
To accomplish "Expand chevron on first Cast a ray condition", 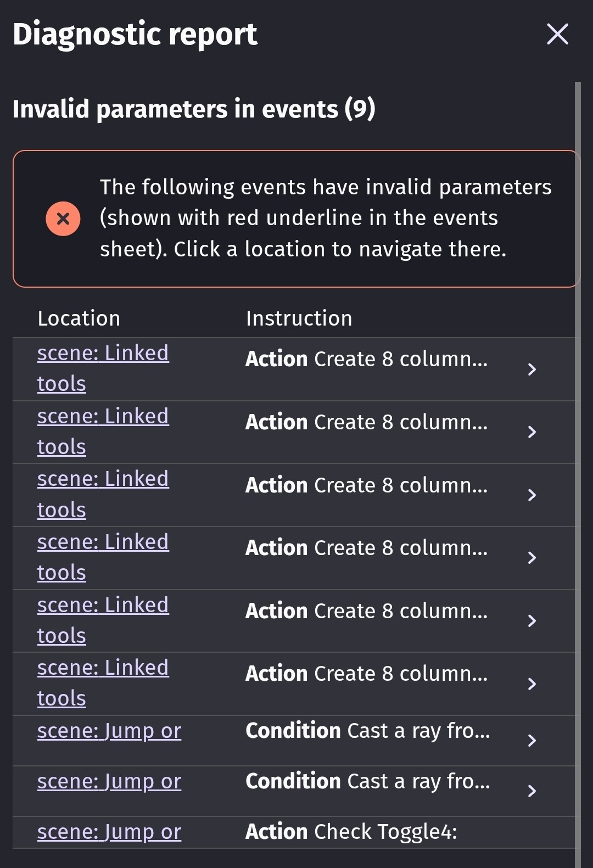I will point(532,741).
